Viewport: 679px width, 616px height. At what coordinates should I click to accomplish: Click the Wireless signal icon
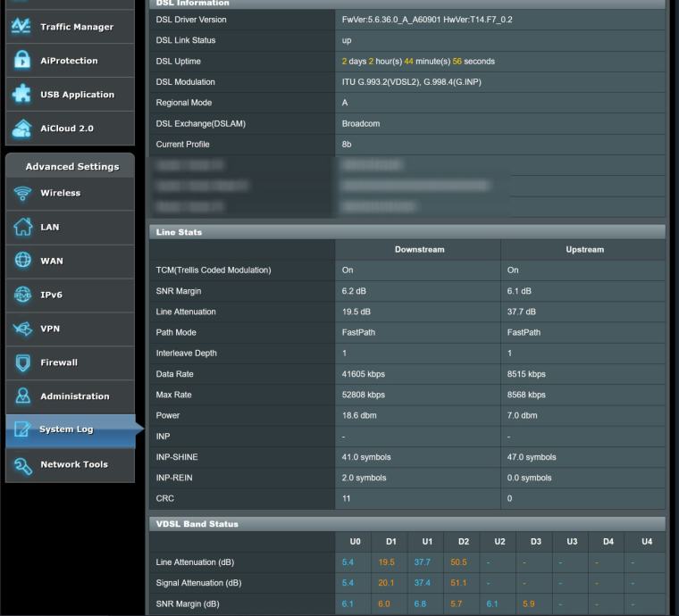(x=21, y=194)
